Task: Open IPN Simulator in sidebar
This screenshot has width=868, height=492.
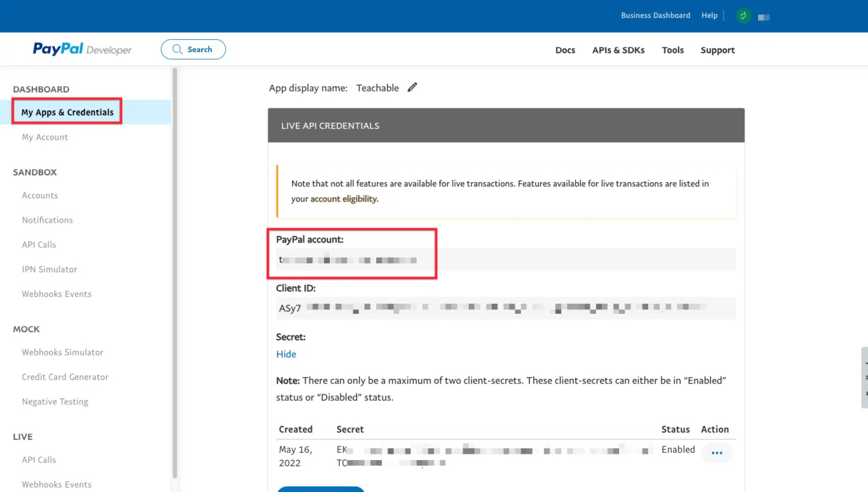Action: 49,270
